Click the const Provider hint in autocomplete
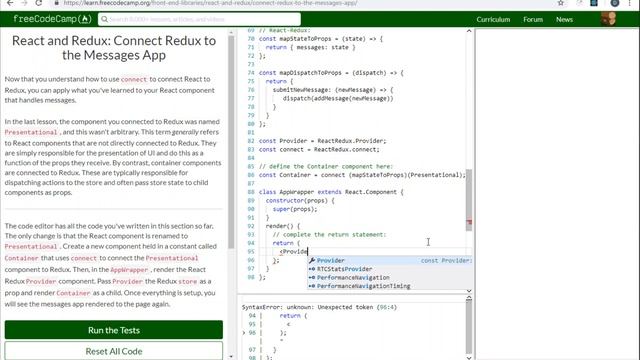640x360 pixels. click(447, 260)
